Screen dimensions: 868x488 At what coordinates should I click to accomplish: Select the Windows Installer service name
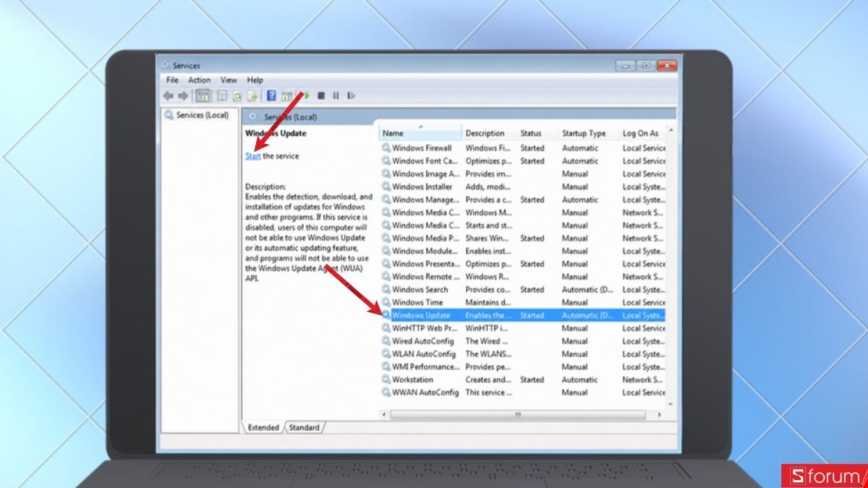[x=421, y=187]
